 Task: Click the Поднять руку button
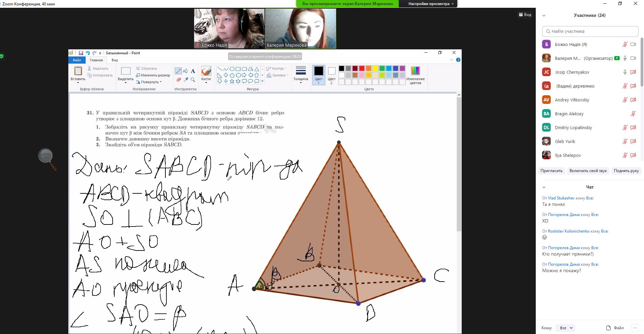[x=626, y=171]
